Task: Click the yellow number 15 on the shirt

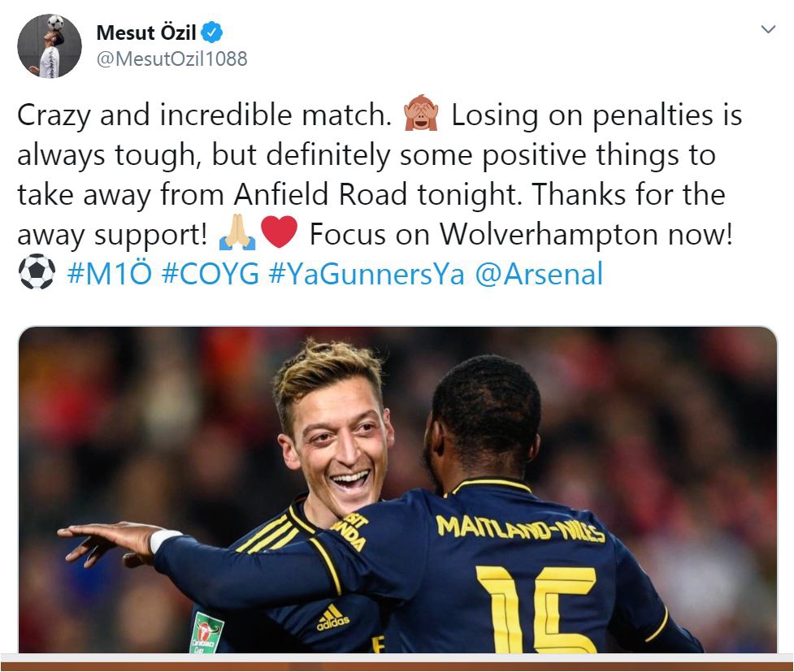Action: 537,609
